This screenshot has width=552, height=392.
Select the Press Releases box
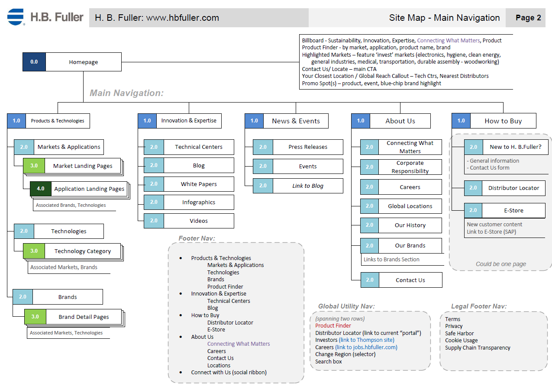298,147
